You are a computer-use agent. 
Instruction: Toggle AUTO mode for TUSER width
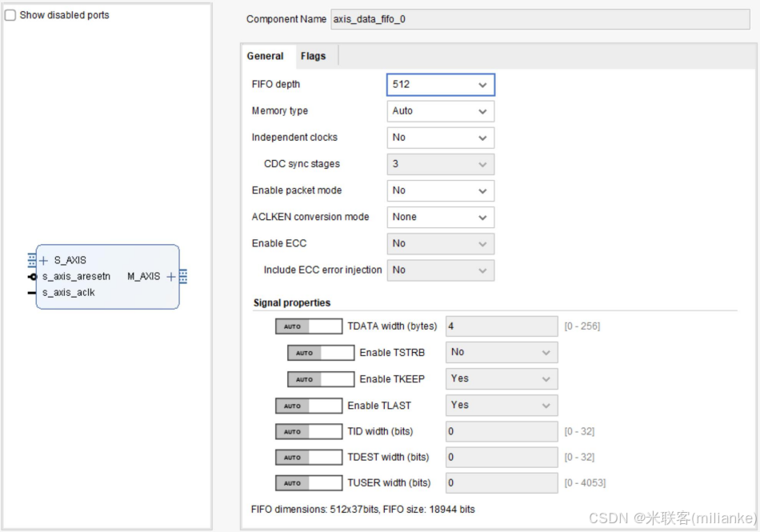point(308,482)
